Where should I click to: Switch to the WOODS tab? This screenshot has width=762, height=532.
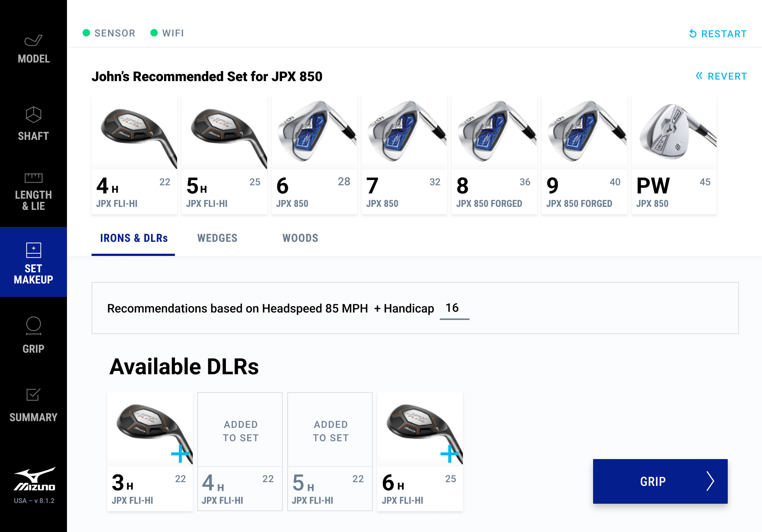[x=300, y=238]
